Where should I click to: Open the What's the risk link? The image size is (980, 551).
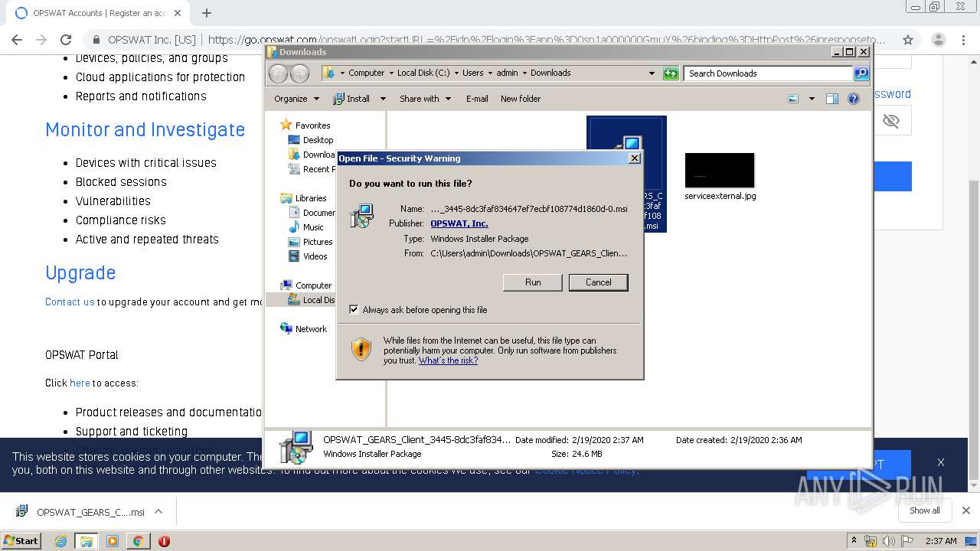click(x=448, y=360)
